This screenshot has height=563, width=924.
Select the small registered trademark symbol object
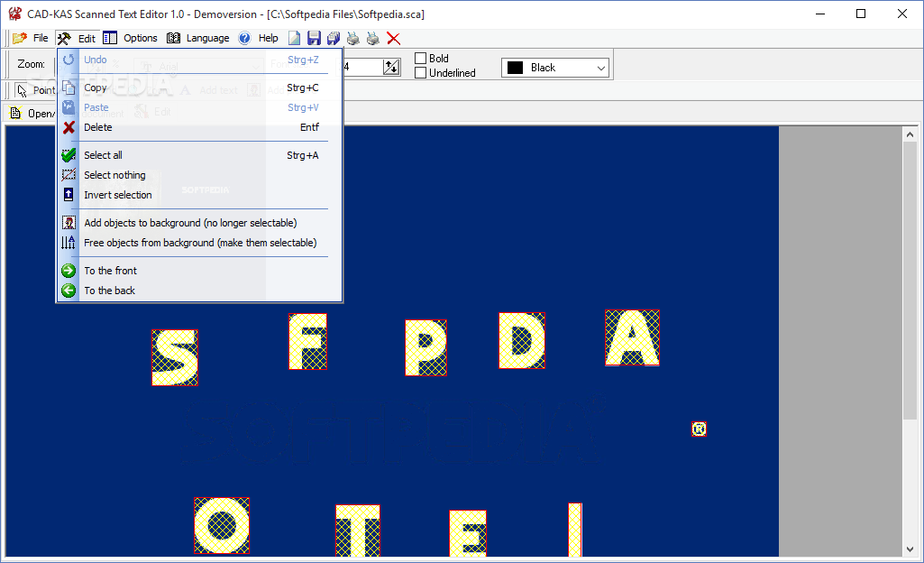[x=699, y=429]
